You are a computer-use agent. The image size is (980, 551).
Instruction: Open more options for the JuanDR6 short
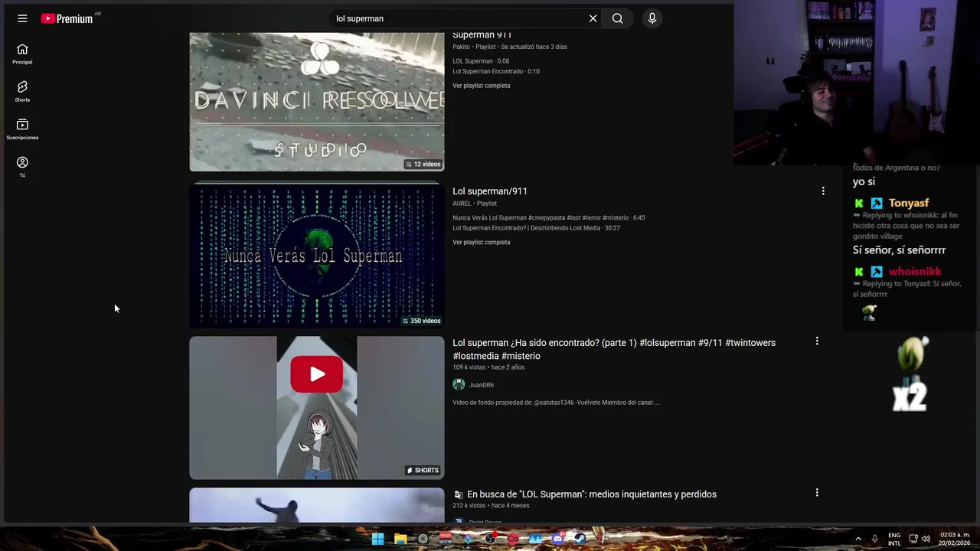tap(817, 341)
